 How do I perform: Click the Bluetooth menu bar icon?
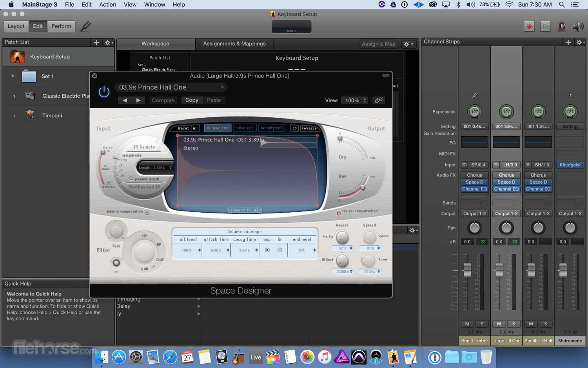[458, 5]
